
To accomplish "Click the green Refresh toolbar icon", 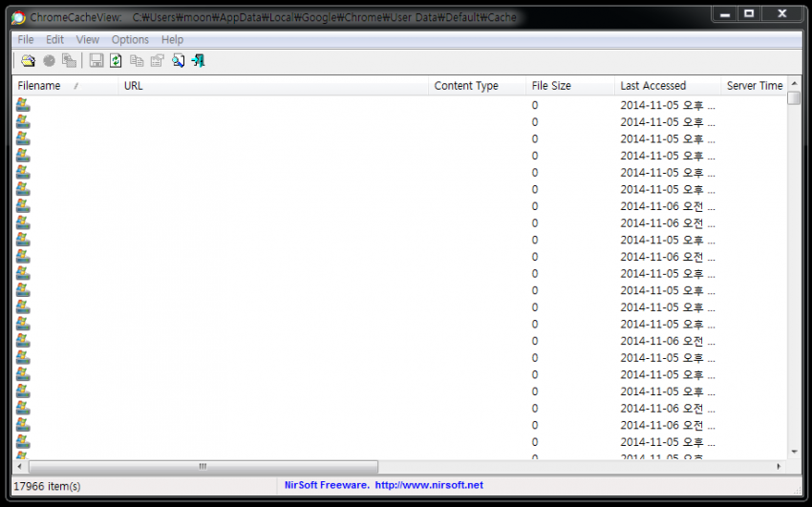I will [116, 60].
